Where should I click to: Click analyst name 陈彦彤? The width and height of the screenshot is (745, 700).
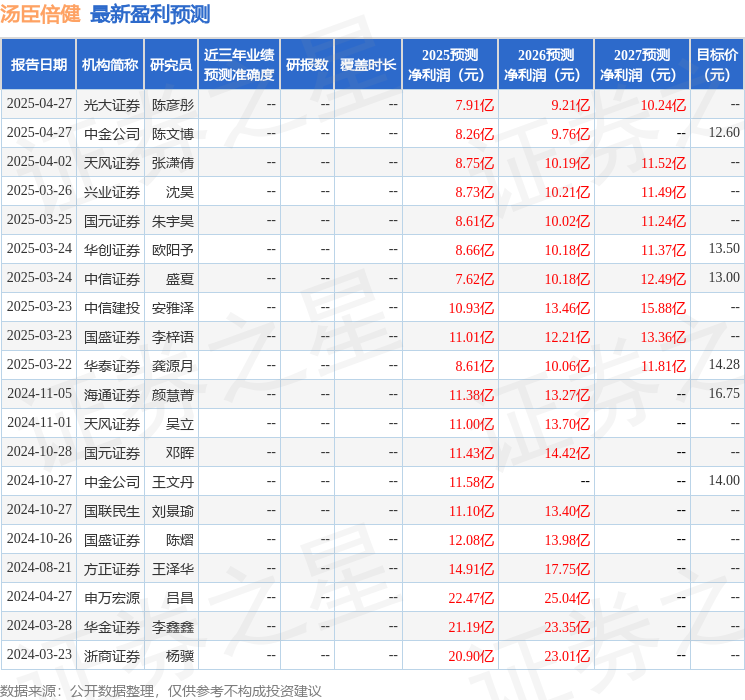pyautogui.click(x=173, y=105)
